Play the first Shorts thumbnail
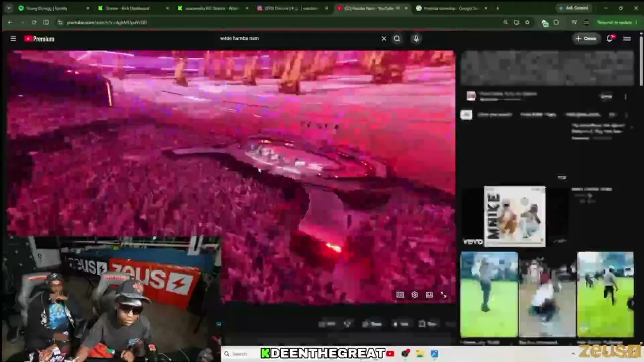Viewport: 644px width, 362px height. (x=489, y=295)
